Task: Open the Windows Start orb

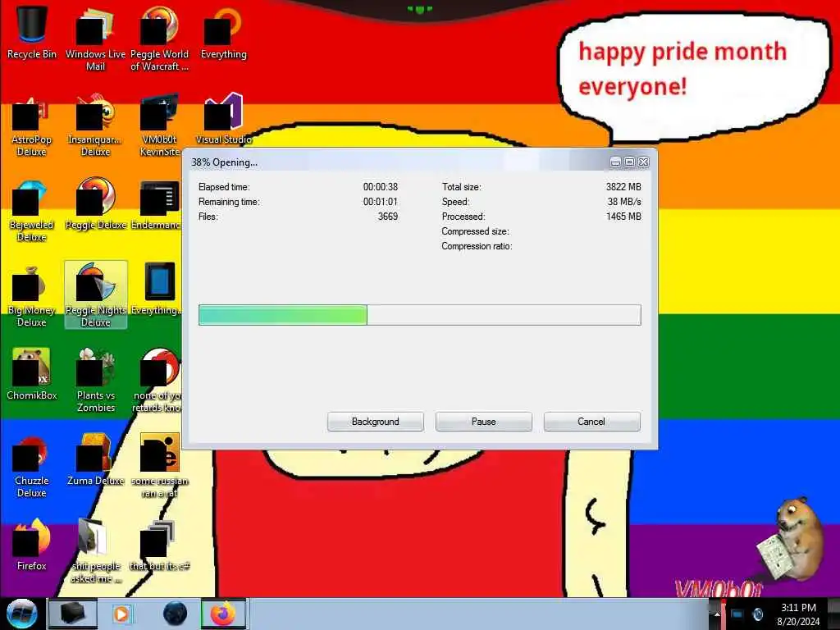Action: coord(21,614)
